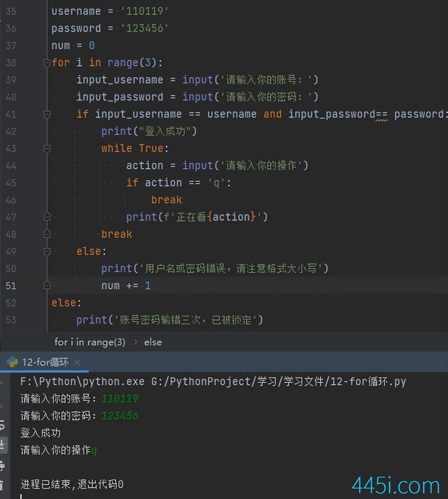
Task: Click fold end marker at line 51
Action: coord(47,285)
